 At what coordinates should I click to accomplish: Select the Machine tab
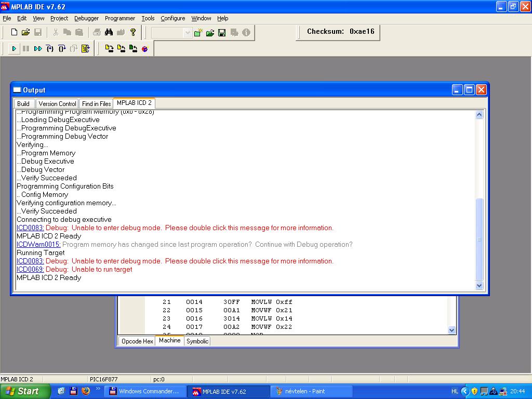click(x=170, y=340)
